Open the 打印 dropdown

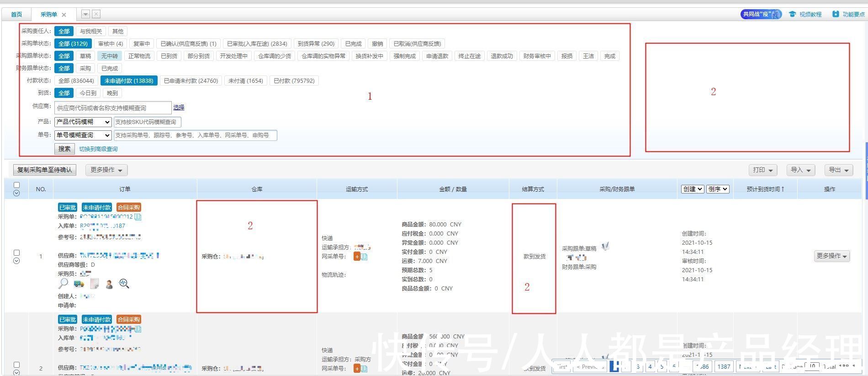[x=763, y=170]
